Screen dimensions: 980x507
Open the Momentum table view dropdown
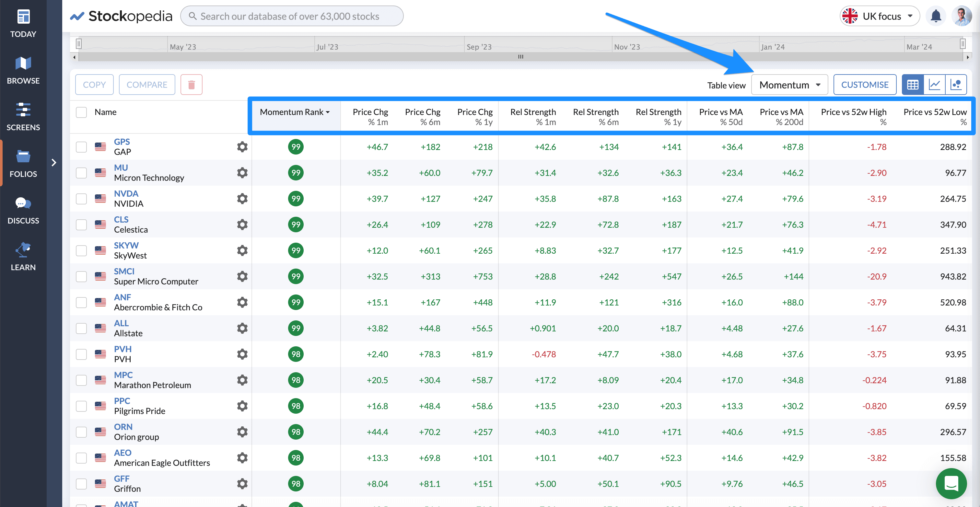(789, 85)
